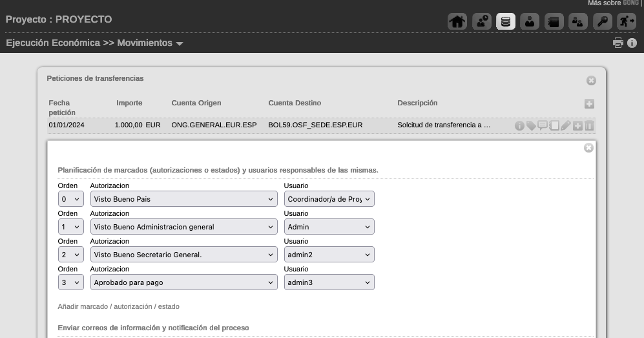Click Planificación de marcados heading text
This screenshot has height=338, width=644.
click(x=218, y=170)
